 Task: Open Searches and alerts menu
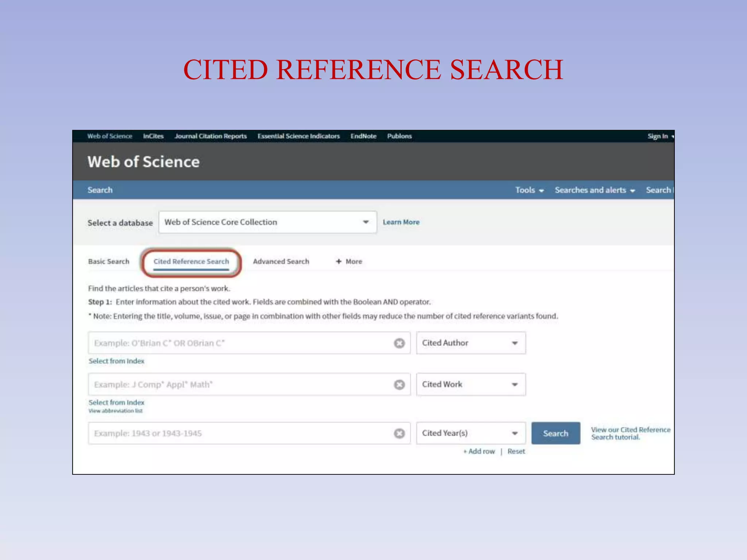click(x=595, y=190)
